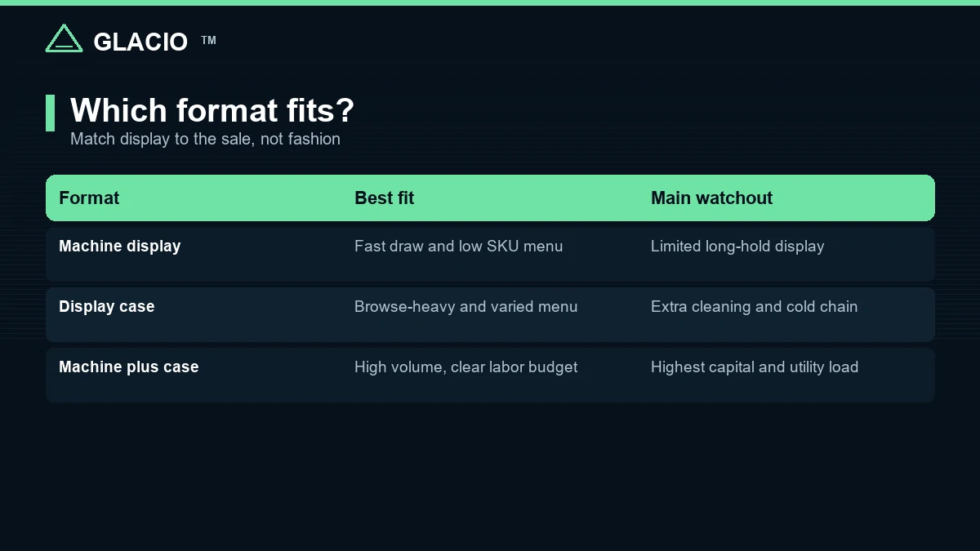Click 'Browse-heavy and varied menu' cell
Screen dimensions: 980x551
click(x=465, y=306)
